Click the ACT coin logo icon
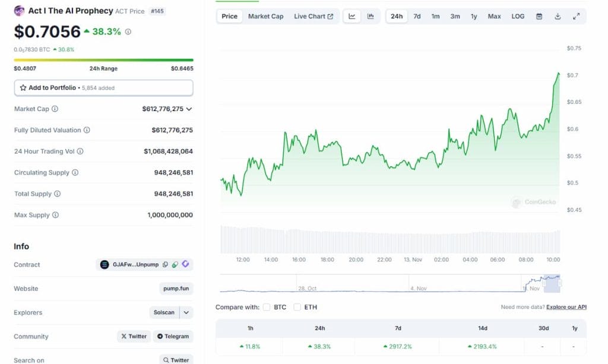This screenshot has height=364, width=608. click(19, 11)
